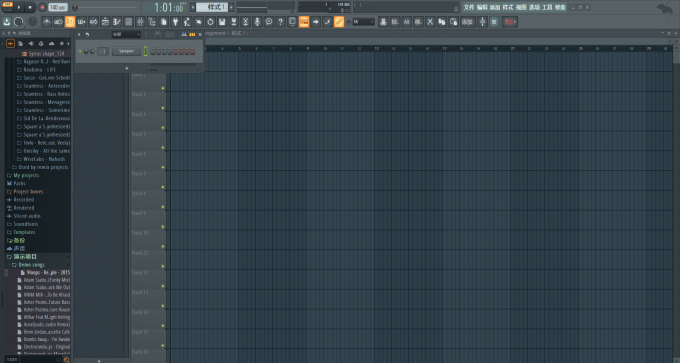Screen dimensions: 680x363
Task: Arm the red record button
Action: (x=42, y=7)
